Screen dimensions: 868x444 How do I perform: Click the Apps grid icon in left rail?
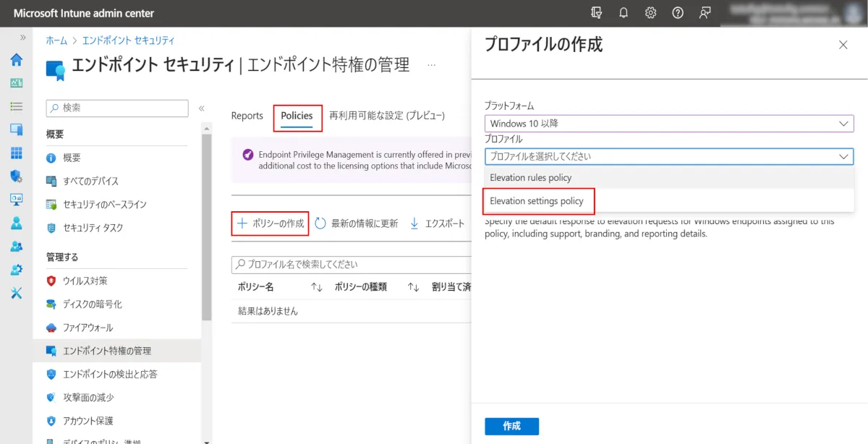click(16, 153)
